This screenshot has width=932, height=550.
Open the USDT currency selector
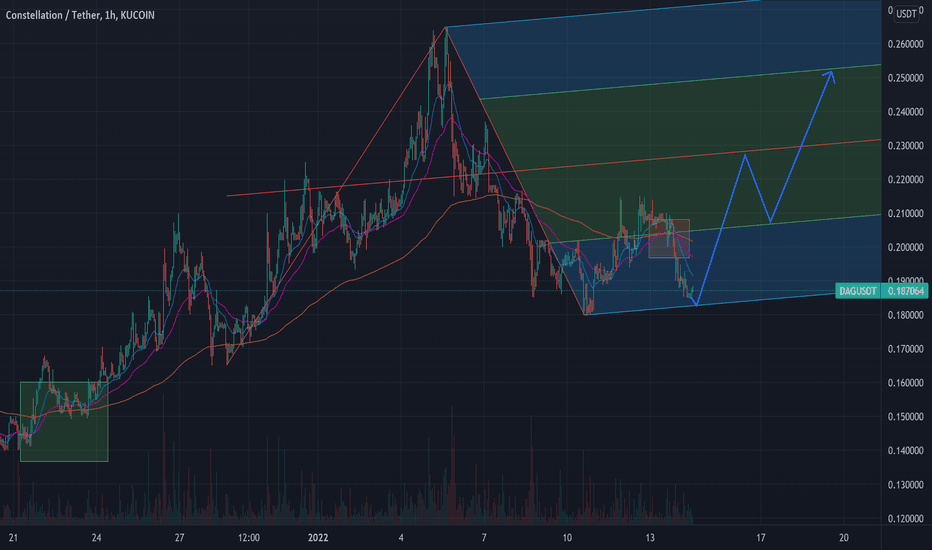pos(906,14)
